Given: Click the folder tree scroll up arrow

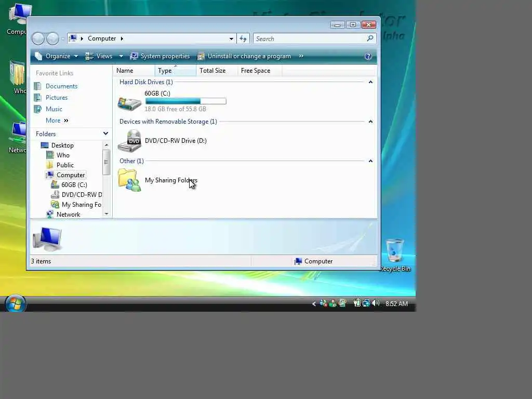Looking at the screenshot, I should [106, 145].
